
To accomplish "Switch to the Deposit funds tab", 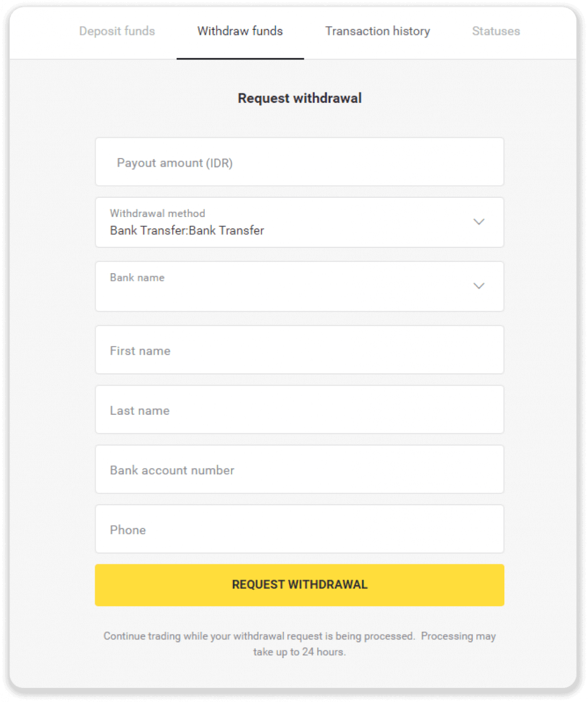I will (116, 31).
